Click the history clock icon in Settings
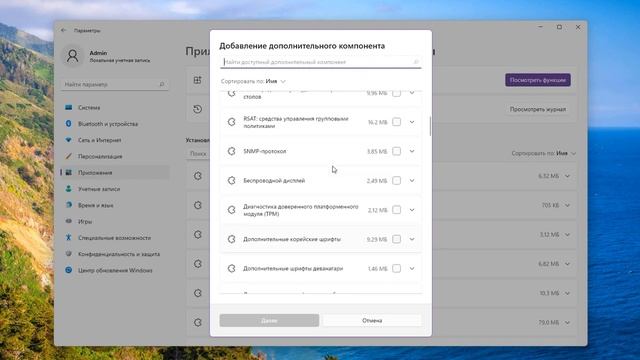 pyautogui.click(x=198, y=109)
